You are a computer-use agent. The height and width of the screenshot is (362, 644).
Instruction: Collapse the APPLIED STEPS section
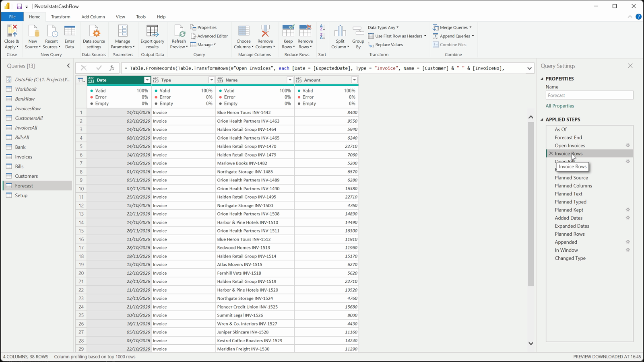tap(542, 119)
